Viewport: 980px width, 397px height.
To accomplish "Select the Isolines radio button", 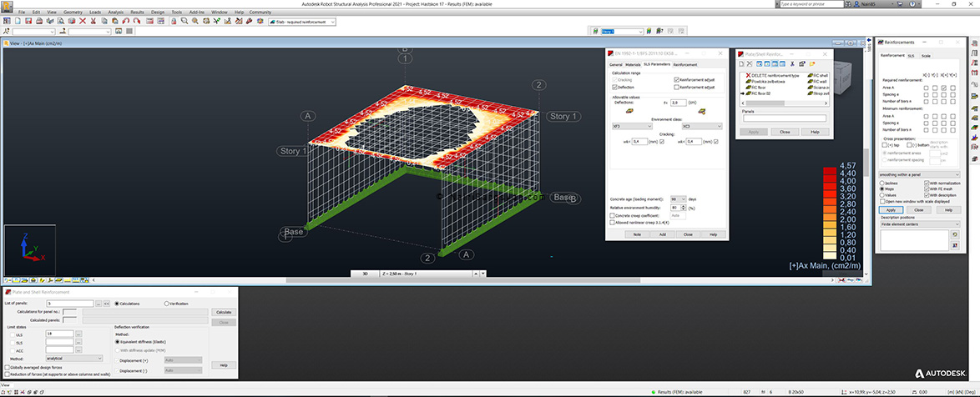I will coord(881,183).
